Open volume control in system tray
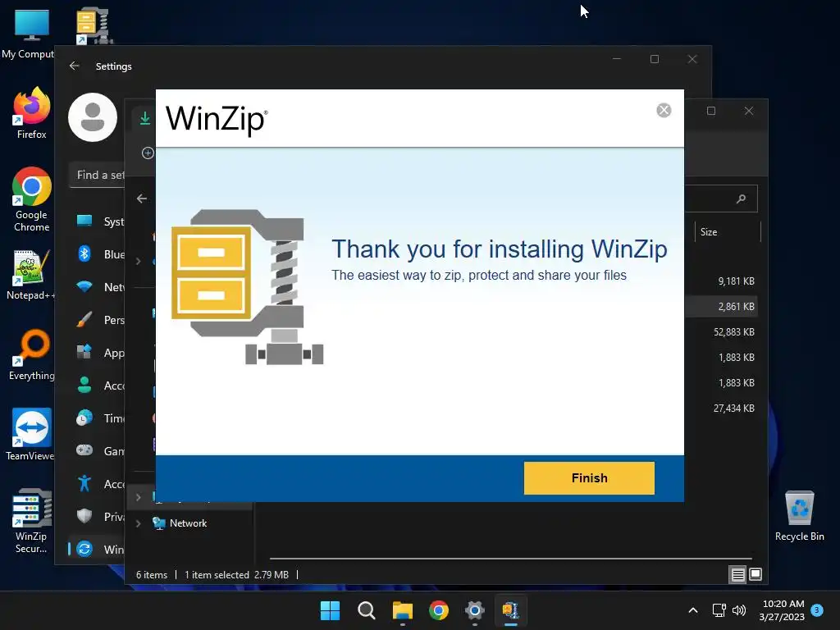 (x=739, y=610)
